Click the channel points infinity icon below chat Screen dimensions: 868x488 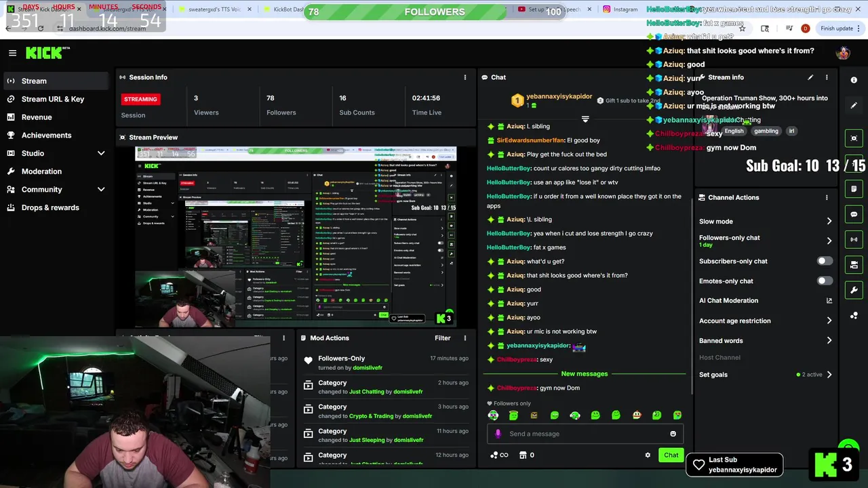point(498,455)
